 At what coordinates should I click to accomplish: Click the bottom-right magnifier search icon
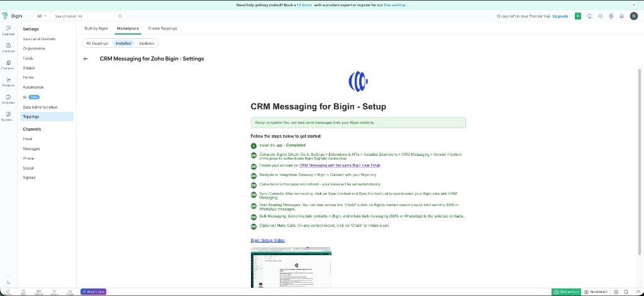[x=626, y=292]
